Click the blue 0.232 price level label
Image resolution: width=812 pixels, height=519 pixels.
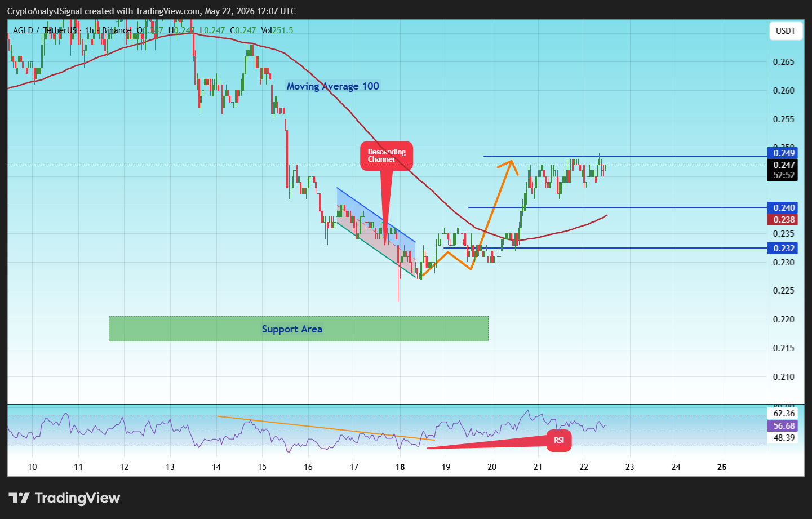coord(784,249)
